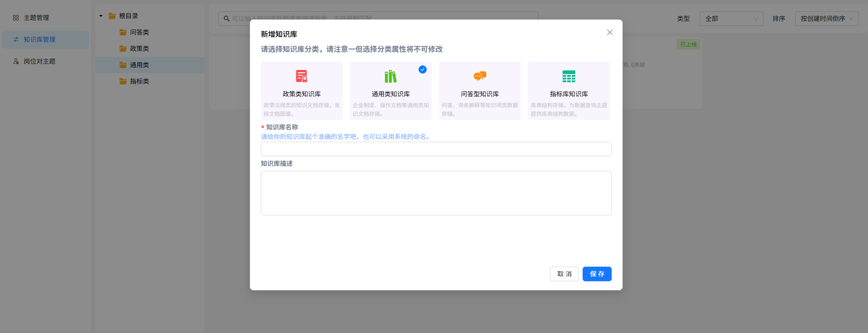Click the search magnifier icon

(x=226, y=19)
